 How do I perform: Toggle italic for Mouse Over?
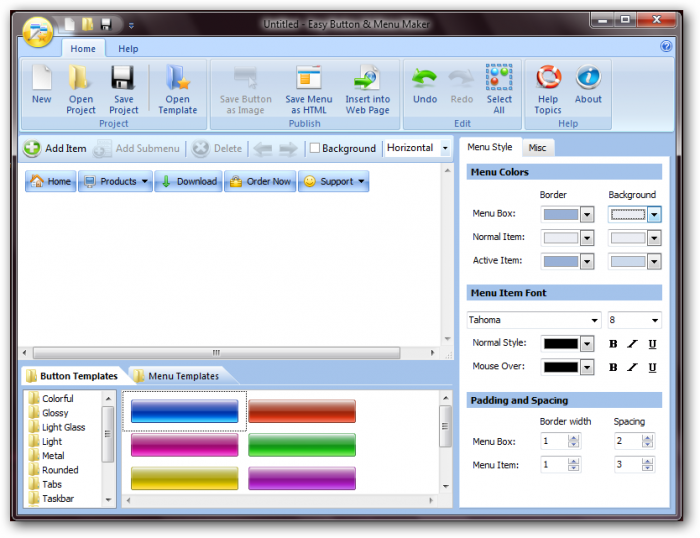633,367
